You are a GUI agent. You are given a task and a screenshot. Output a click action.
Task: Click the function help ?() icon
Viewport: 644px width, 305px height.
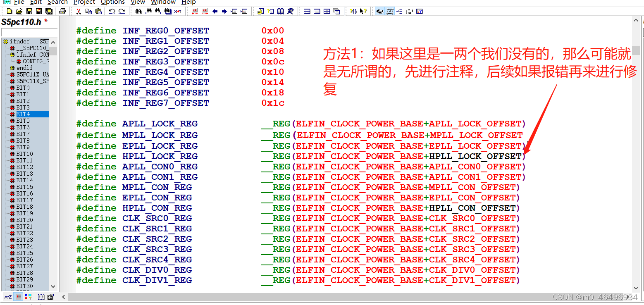click(353, 11)
